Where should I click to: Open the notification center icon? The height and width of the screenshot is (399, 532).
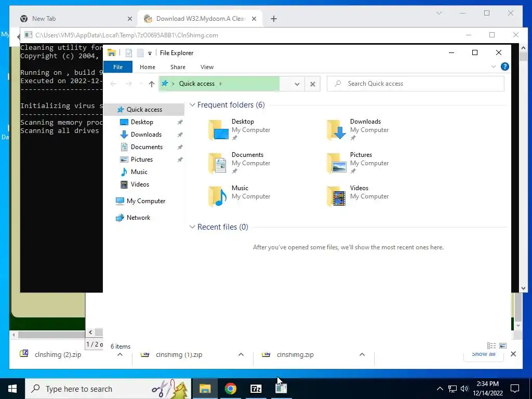[515, 389]
